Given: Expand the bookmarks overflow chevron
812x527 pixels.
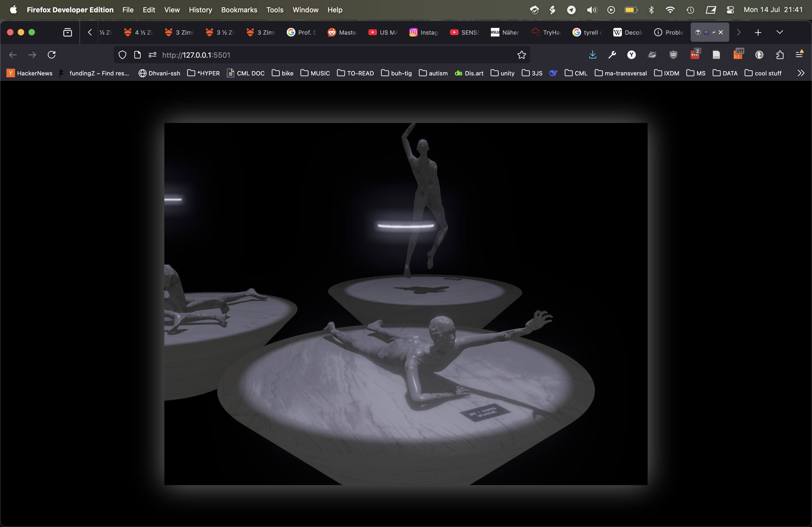Looking at the screenshot, I should (801, 73).
